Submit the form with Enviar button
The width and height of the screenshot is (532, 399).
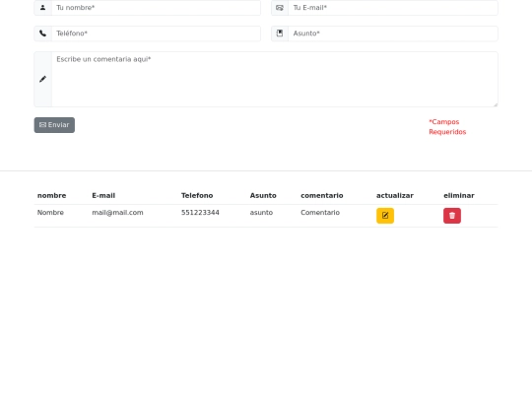pos(54,125)
